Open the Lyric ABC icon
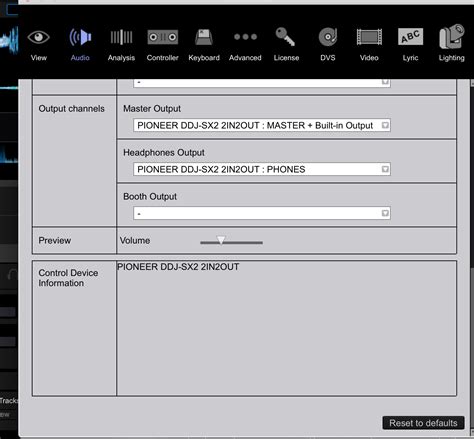474x439 pixels. (x=410, y=37)
